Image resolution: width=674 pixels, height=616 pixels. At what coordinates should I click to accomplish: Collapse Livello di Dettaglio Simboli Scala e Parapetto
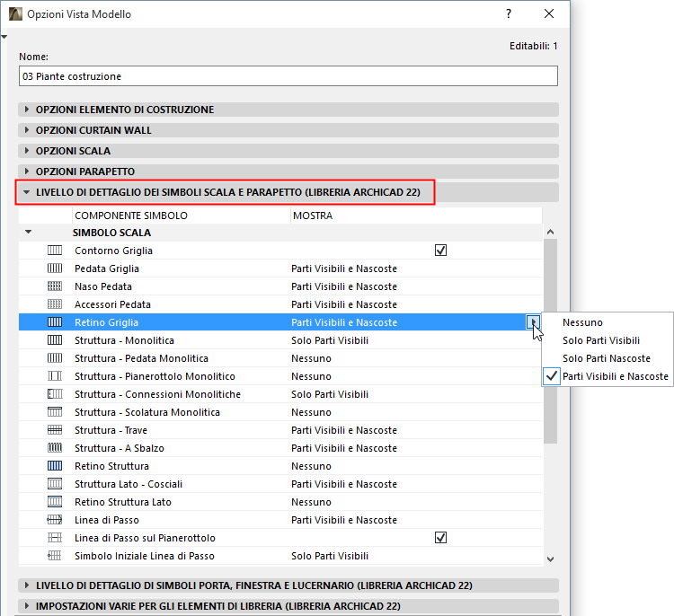pyautogui.click(x=27, y=192)
